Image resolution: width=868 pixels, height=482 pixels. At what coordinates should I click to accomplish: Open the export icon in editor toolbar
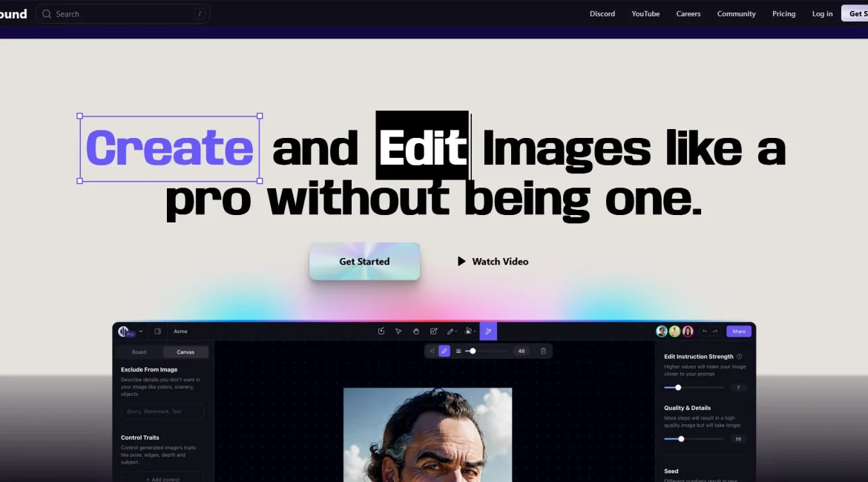point(381,331)
